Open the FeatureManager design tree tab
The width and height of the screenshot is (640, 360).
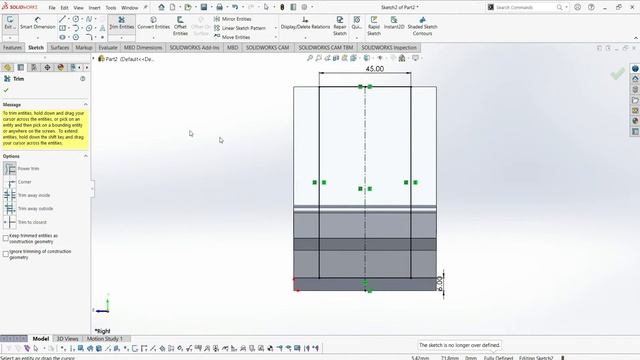(x=8, y=67)
